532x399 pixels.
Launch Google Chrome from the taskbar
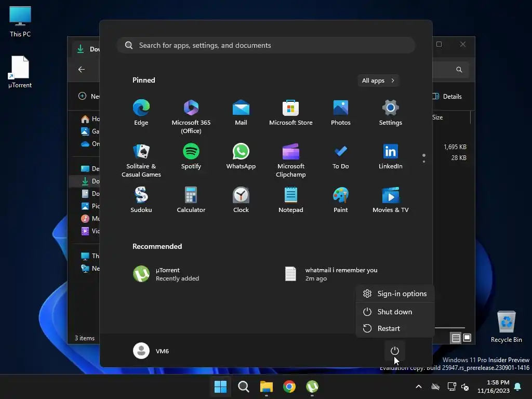pos(289,387)
